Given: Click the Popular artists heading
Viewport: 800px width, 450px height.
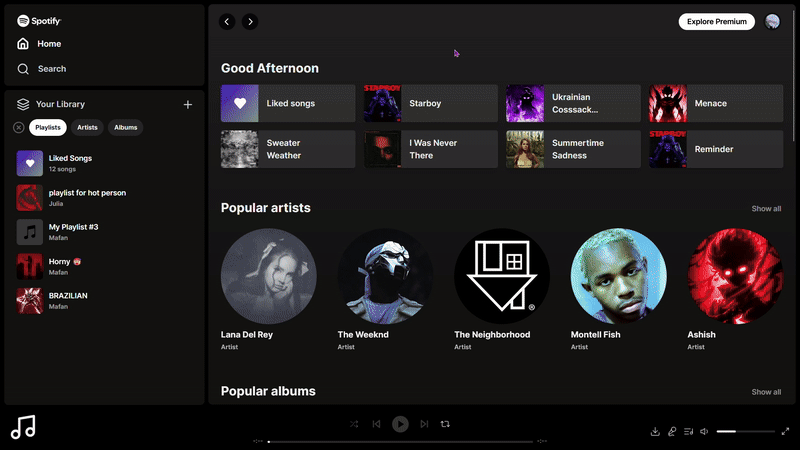Looking at the screenshot, I should 265,208.
